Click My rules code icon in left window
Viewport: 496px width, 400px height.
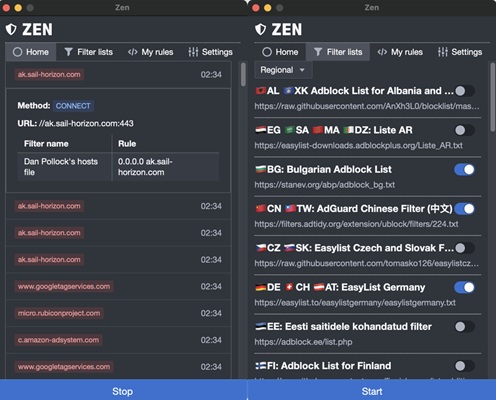click(133, 52)
